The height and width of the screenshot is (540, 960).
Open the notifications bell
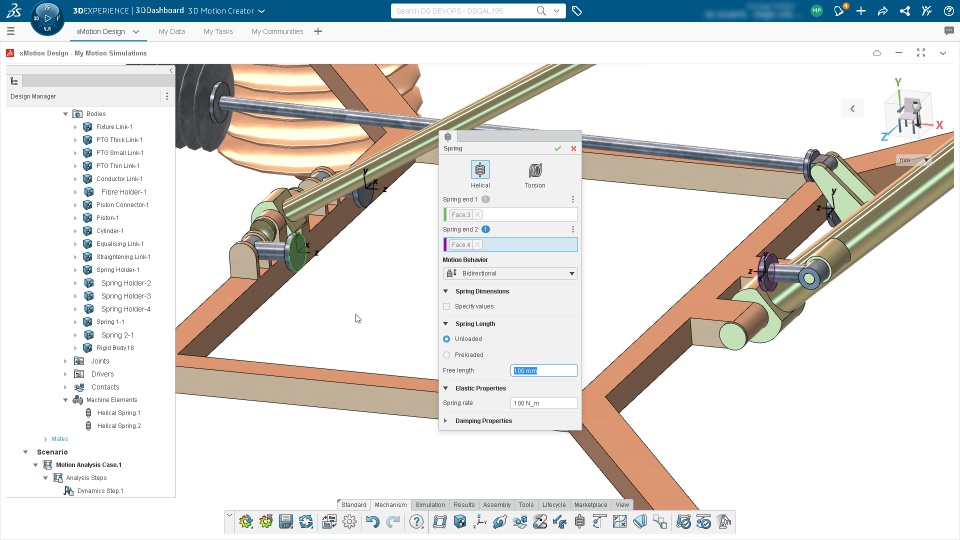(839, 10)
